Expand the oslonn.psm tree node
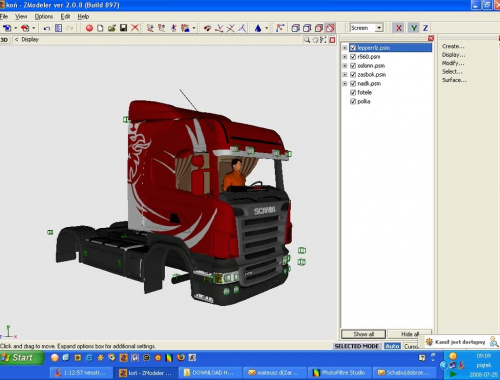Screen dimensions: 500x380 (x=345, y=66)
